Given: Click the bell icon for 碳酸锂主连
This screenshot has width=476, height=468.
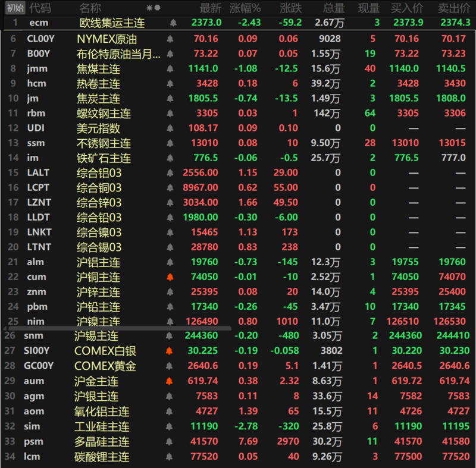Looking at the screenshot, I should [x=170, y=457].
